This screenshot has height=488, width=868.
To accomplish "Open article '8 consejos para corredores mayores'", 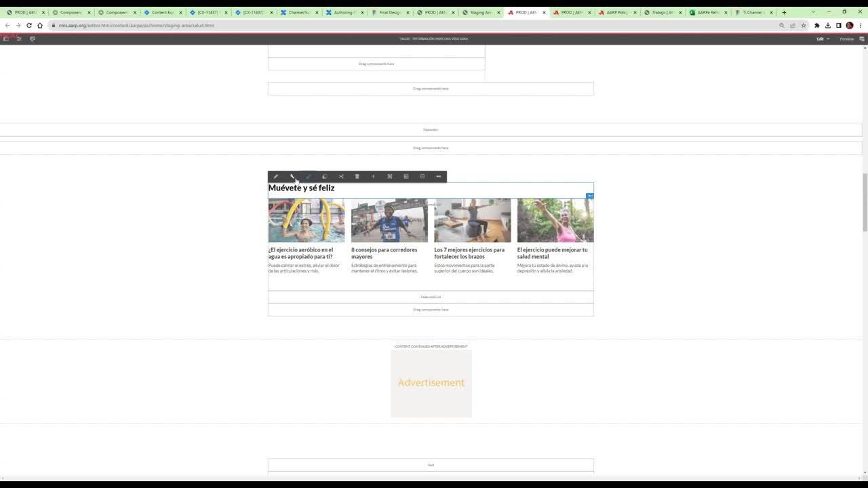I will click(x=384, y=253).
